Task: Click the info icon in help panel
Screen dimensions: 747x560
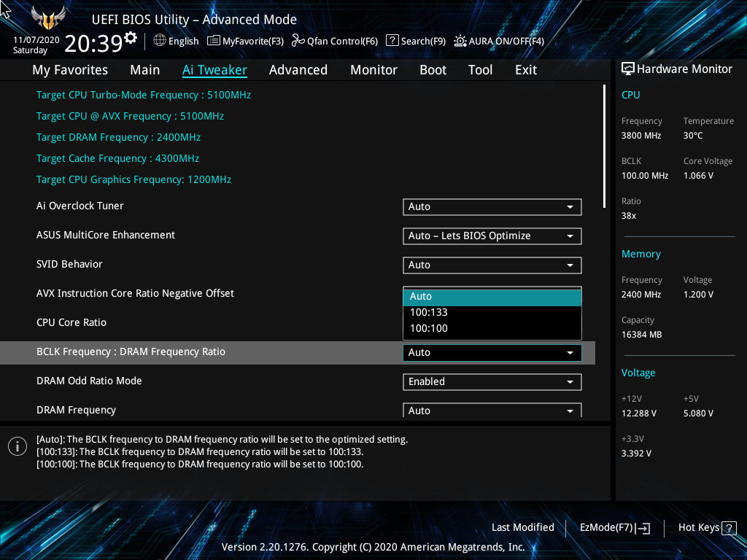Action: click(x=18, y=446)
